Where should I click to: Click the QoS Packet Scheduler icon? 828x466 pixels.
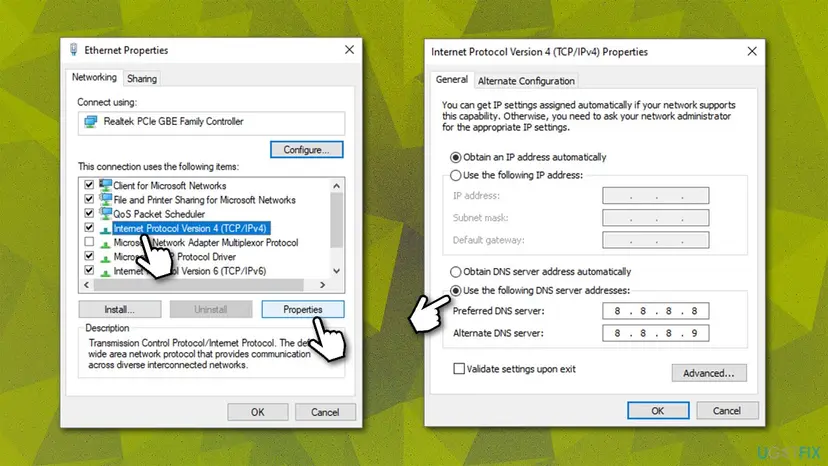coord(106,214)
